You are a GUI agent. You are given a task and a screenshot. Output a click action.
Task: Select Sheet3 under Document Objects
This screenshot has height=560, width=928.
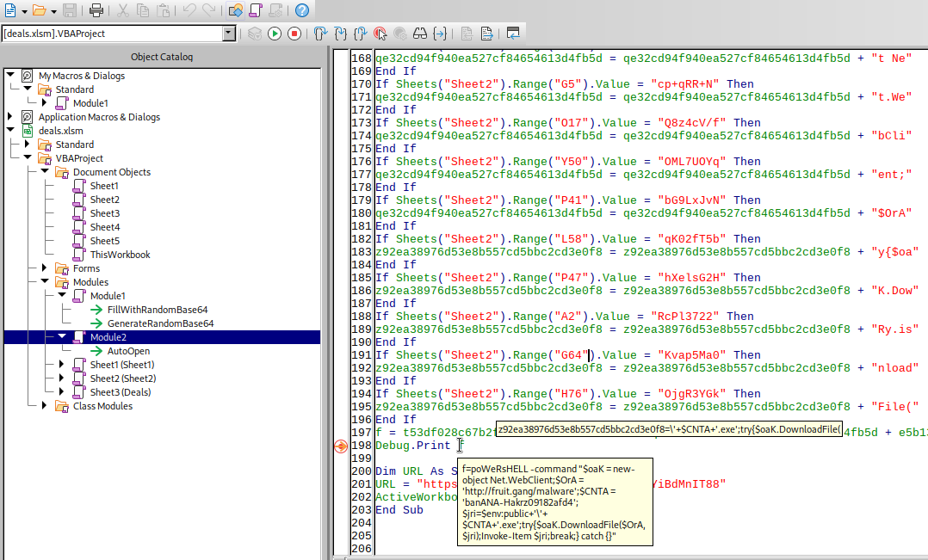point(105,213)
